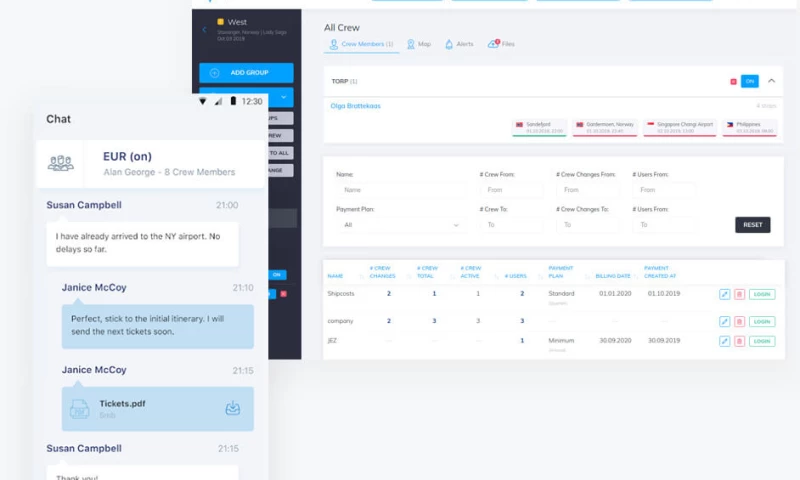Sort table by Payment Plan column
The height and width of the screenshot is (480, 800).
coord(561,272)
